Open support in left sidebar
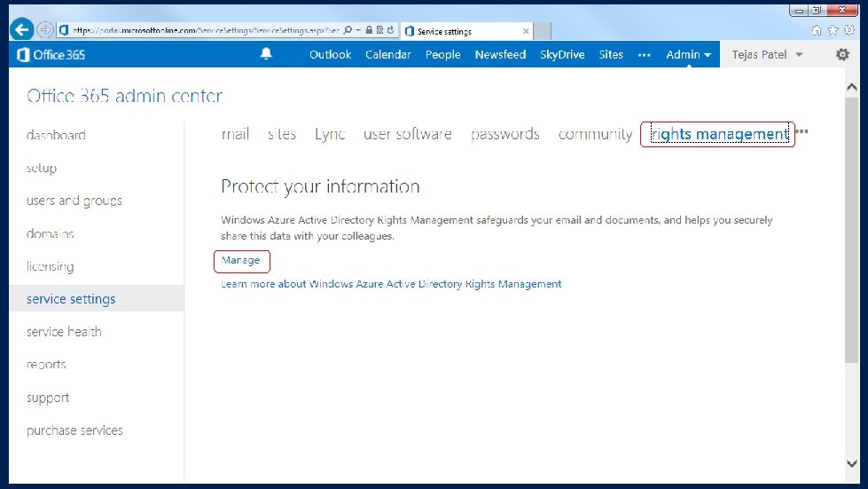Screen dimensions: 868x489 point(48,397)
